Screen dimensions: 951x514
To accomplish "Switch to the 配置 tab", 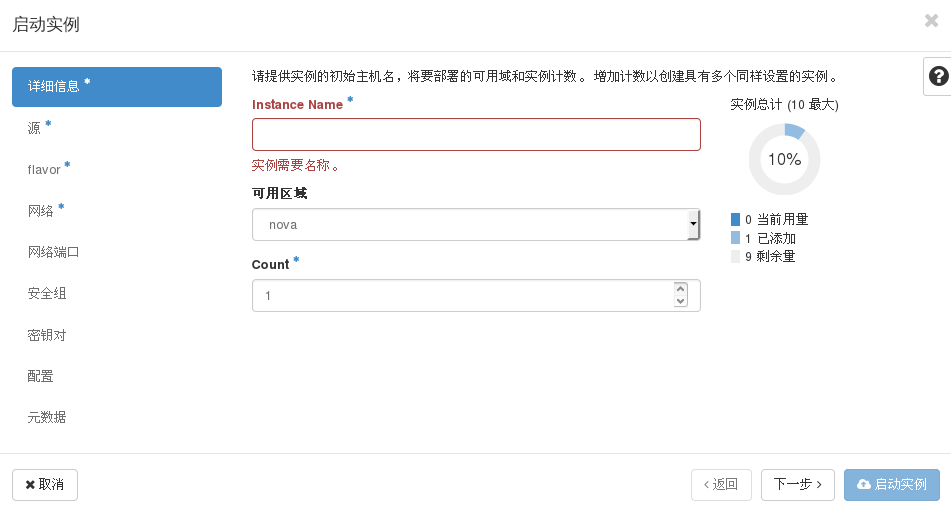I will coord(117,376).
